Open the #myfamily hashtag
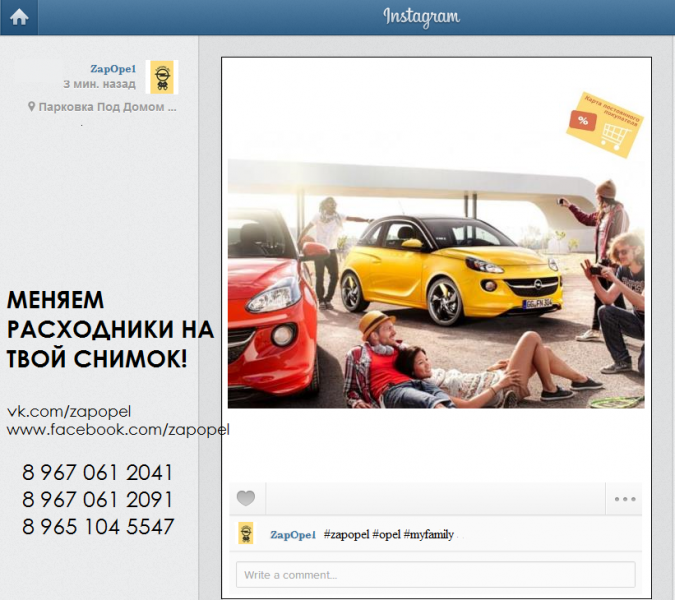Screen dimensions: 675x600 tap(428, 535)
